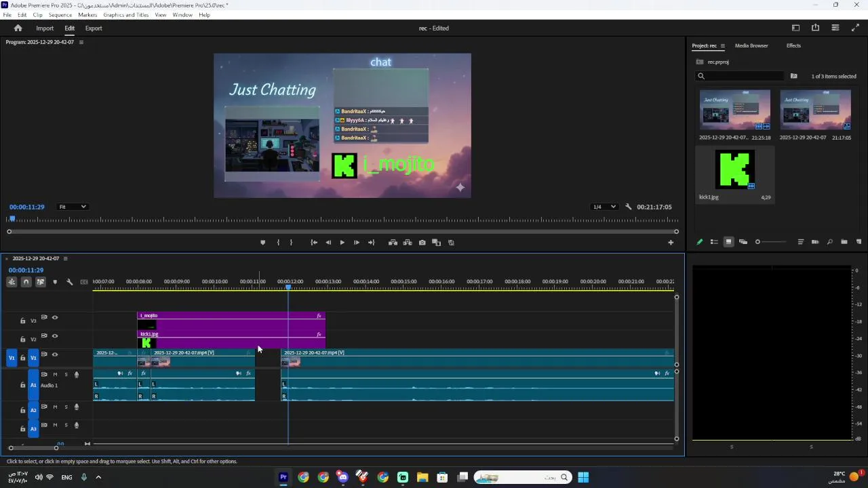Open the Comparison View button
868x488 pixels.
click(437, 243)
